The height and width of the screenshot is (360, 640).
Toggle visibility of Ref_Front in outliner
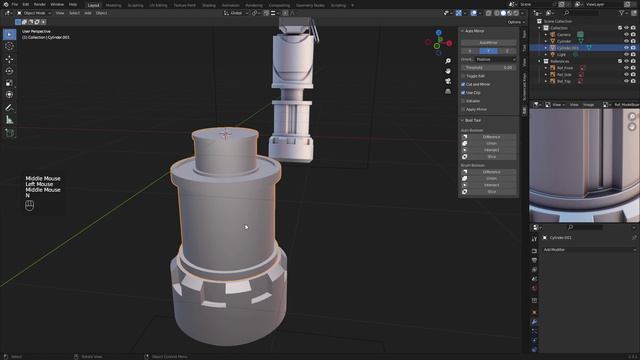(x=626, y=68)
